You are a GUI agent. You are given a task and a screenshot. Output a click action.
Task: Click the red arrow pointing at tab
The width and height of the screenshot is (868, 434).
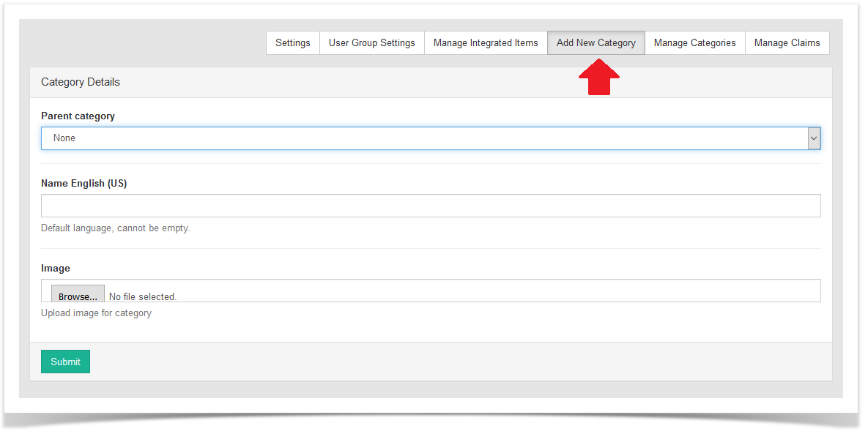pyautogui.click(x=598, y=78)
